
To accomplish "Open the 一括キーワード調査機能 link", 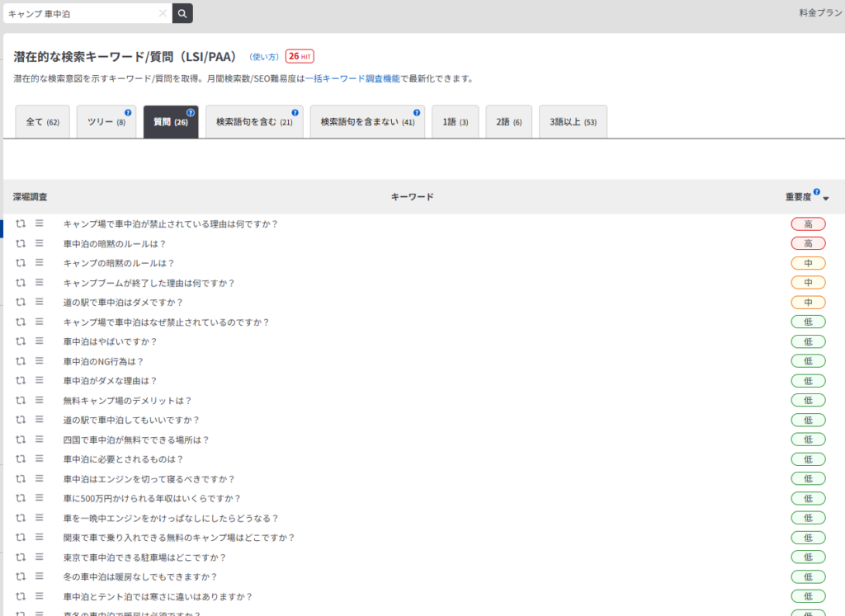I will [352, 79].
